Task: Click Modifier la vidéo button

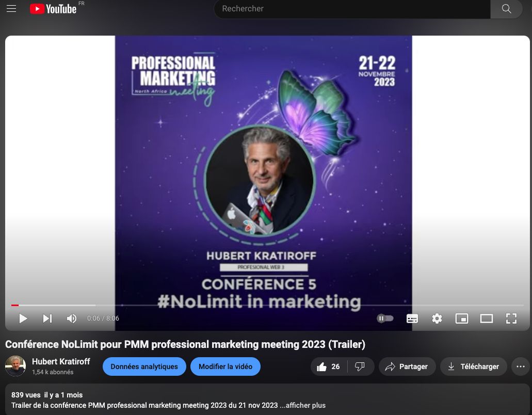Action: tap(225, 366)
